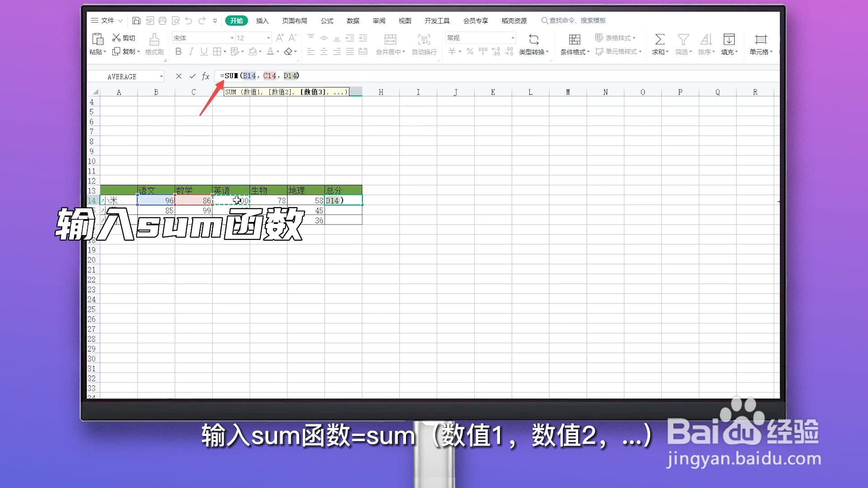
Task: Click the 合并居中 merge and center icon
Action: tap(390, 44)
